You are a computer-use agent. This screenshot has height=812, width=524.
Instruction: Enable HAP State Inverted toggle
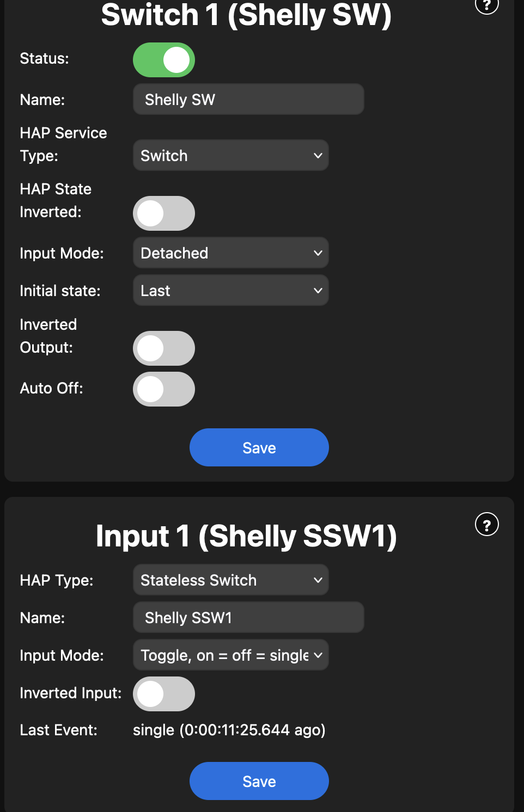164,213
